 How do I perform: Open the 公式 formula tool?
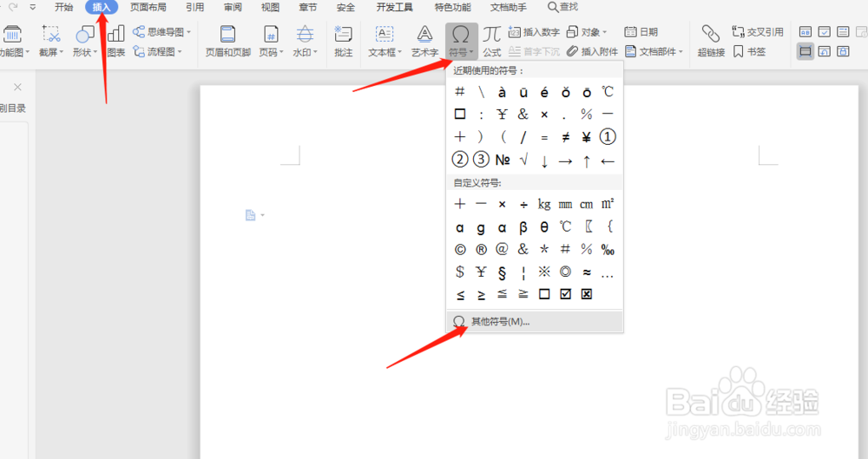point(491,41)
